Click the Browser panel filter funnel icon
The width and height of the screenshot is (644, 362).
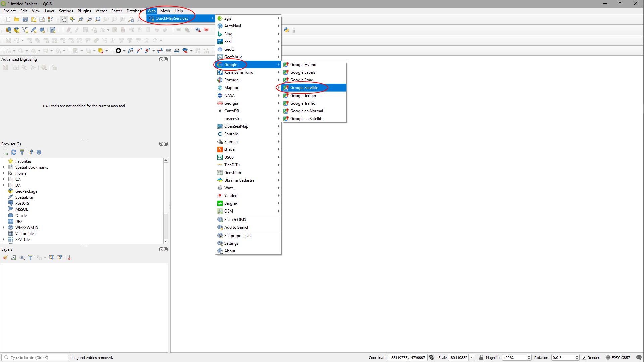point(22,152)
